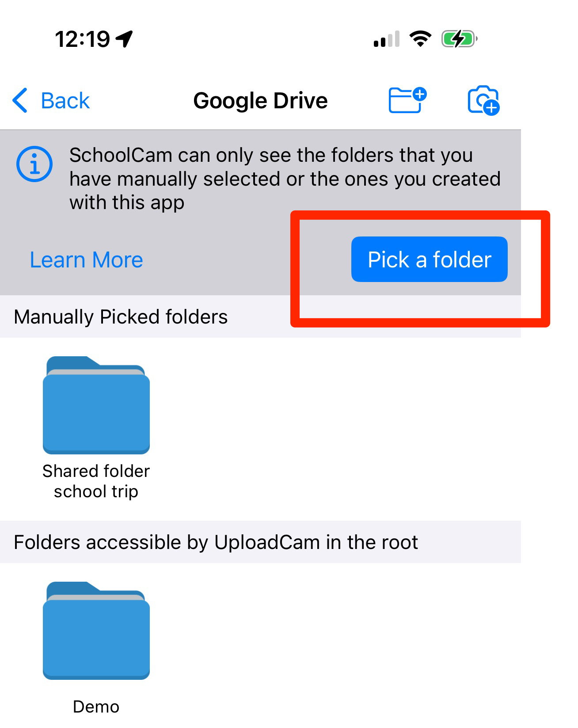Image resolution: width=578 pixels, height=728 pixels.
Task: Tap the 12:19 clock in status bar
Action: tap(83, 39)
